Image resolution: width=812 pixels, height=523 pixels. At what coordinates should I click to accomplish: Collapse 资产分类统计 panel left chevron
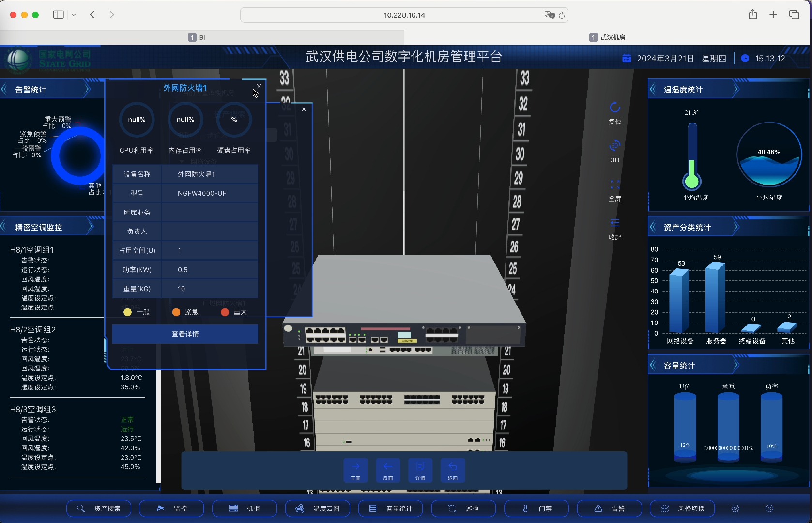click(x=653, y=227)
